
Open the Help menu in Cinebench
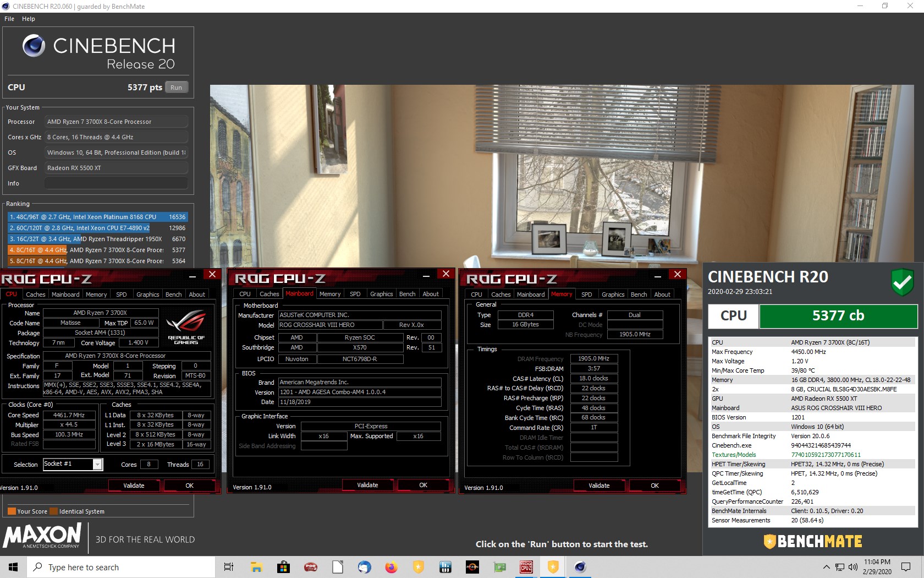[29, 19]
